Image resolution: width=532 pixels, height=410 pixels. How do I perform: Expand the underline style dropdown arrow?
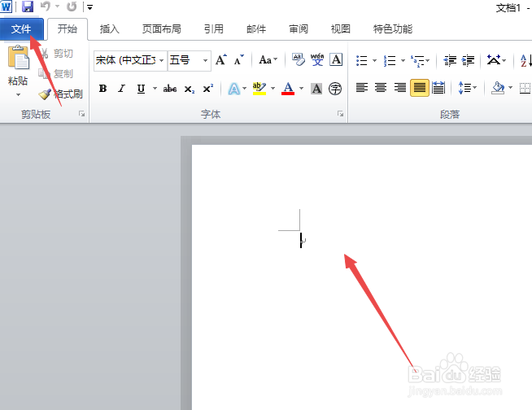click(x=155, y=89)
